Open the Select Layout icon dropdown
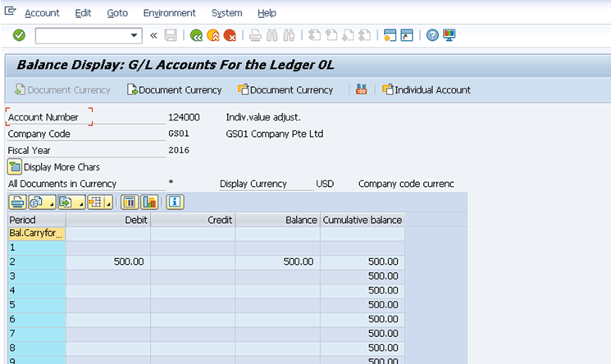The image size is (611, 364). 100,202
